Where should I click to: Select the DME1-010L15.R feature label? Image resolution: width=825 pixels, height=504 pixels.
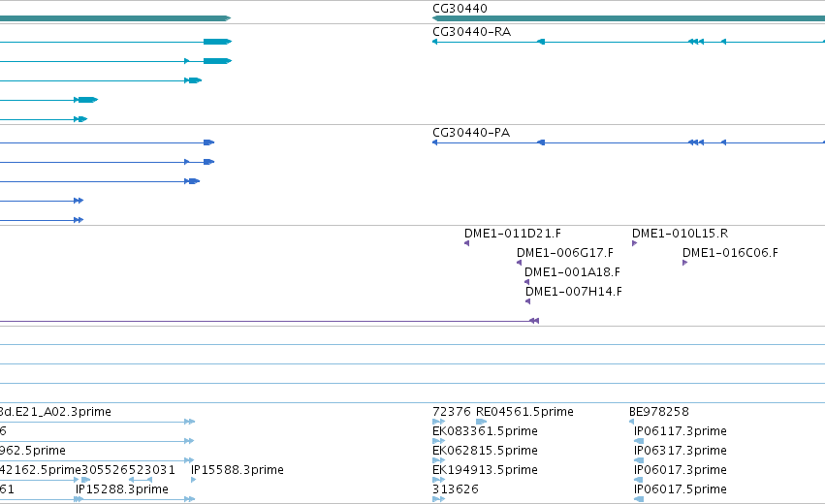point(680,233)
